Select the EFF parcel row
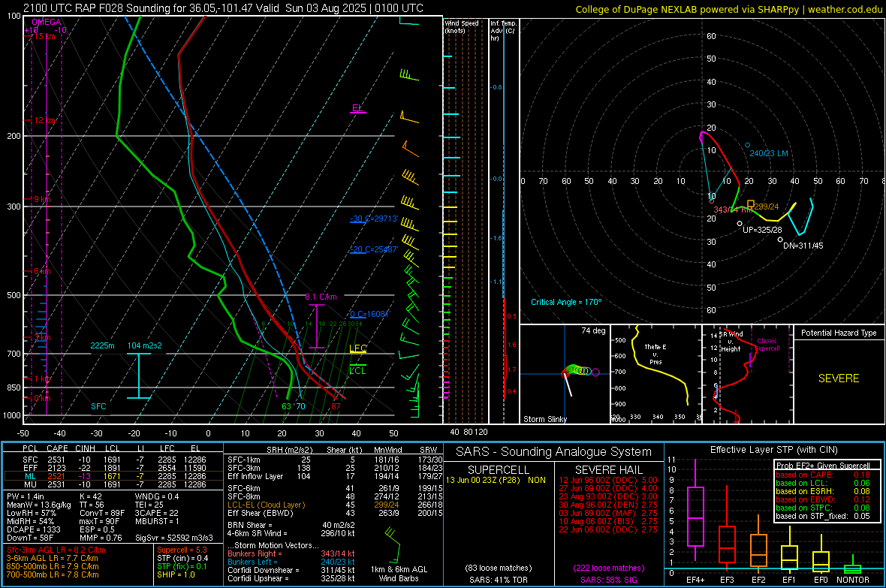886x588 pixels. (x=113, y=468)
